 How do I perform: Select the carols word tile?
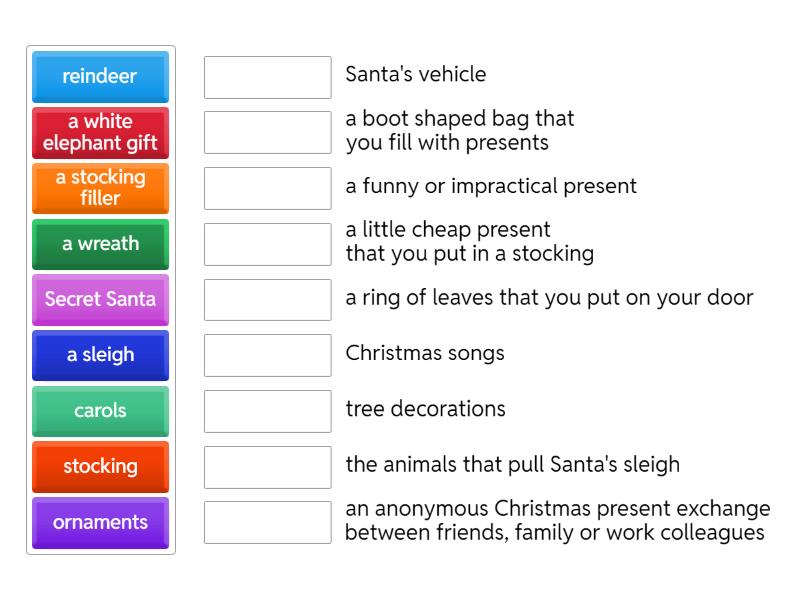pyautogui.click(x=100, y=411)
